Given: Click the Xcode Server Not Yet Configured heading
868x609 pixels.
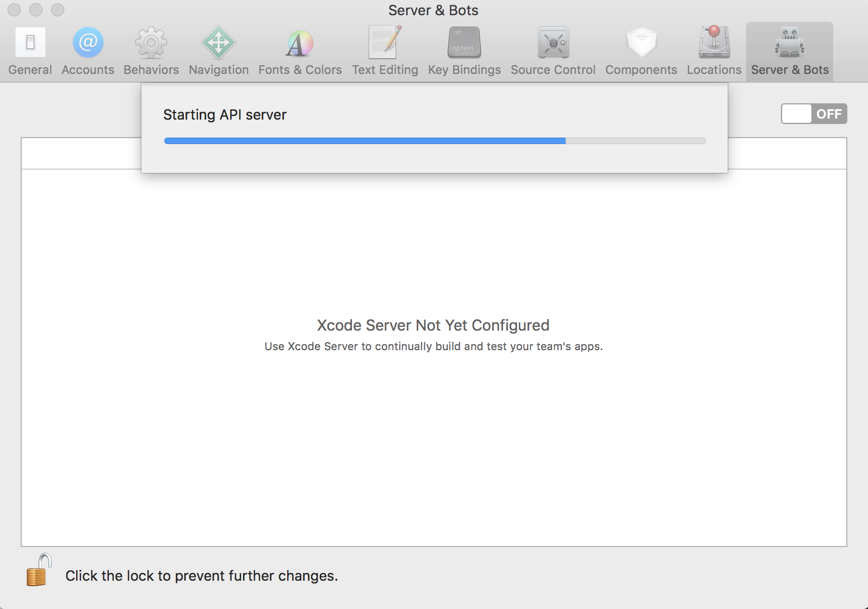Looking at the screenshot, I should (433, 325).
